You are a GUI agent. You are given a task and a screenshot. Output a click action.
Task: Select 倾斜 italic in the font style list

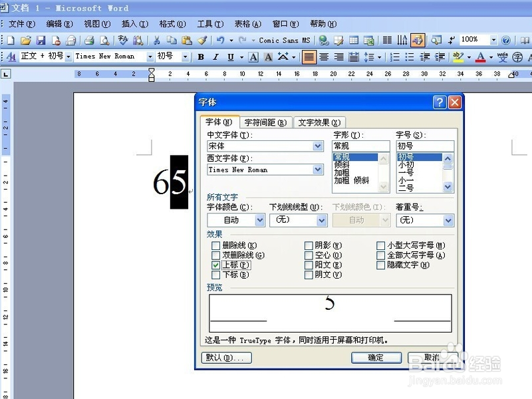355,165
